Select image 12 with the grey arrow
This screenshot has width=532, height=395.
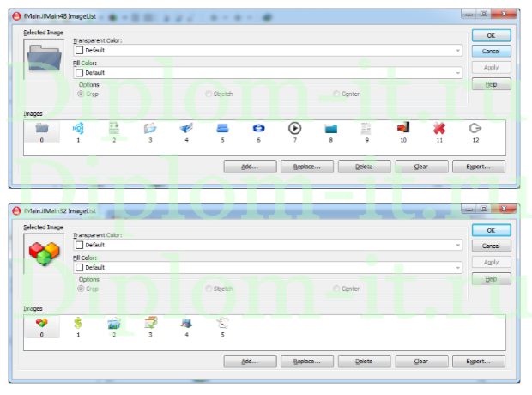(x=475, y=128)
